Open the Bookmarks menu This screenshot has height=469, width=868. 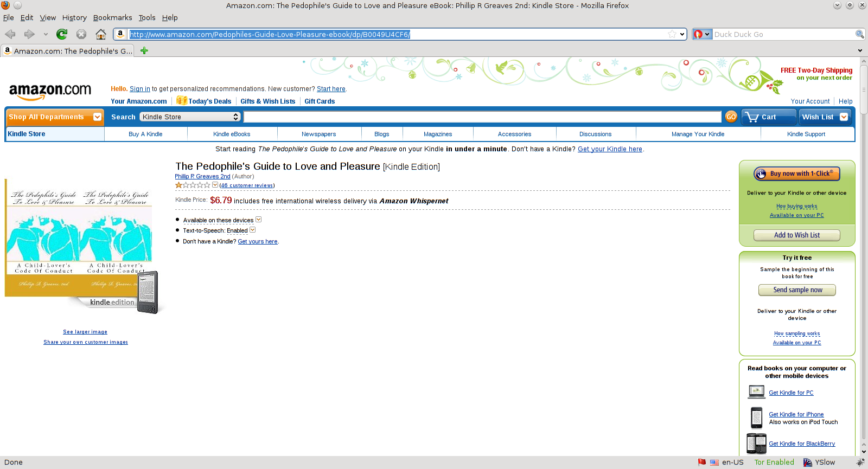click(x=112, y=17)
